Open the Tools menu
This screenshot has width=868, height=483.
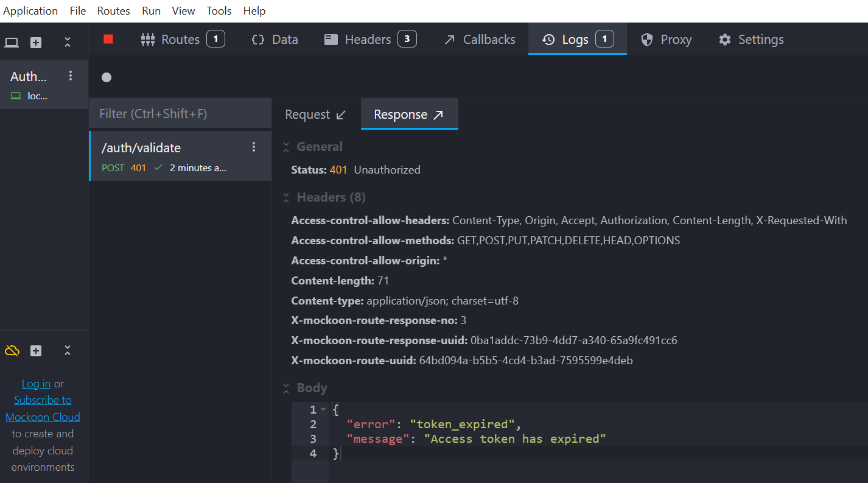coord(219,11)
